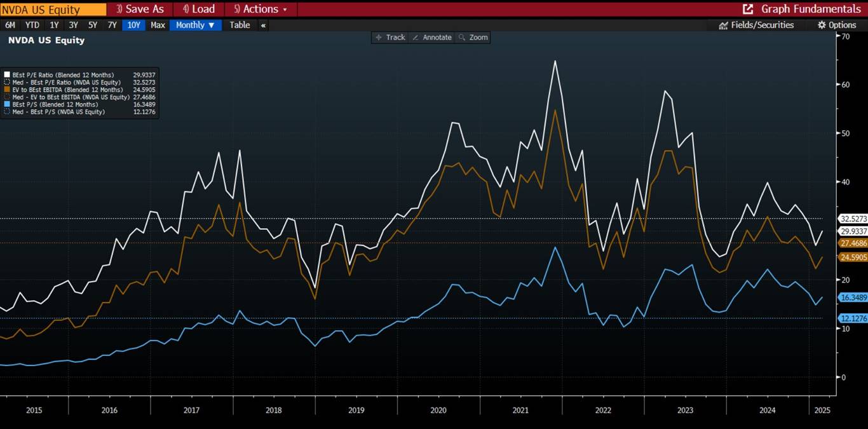Select the 6M time range
868x429 pixels.
coord(10,25)
